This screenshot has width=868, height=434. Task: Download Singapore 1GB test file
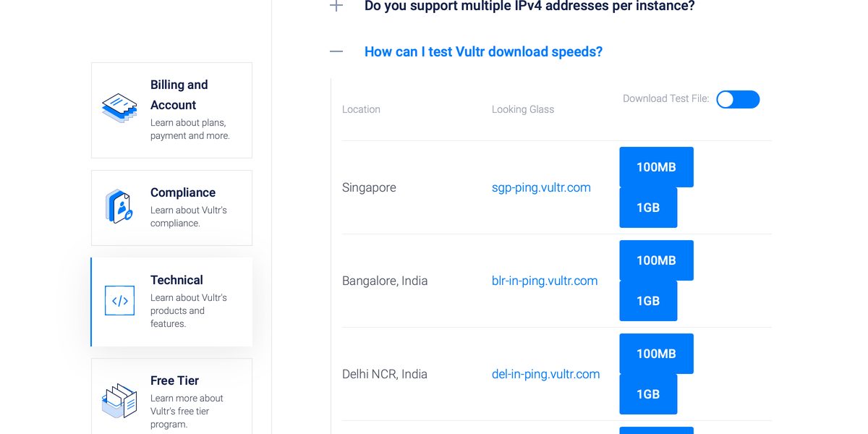(648, 208)
